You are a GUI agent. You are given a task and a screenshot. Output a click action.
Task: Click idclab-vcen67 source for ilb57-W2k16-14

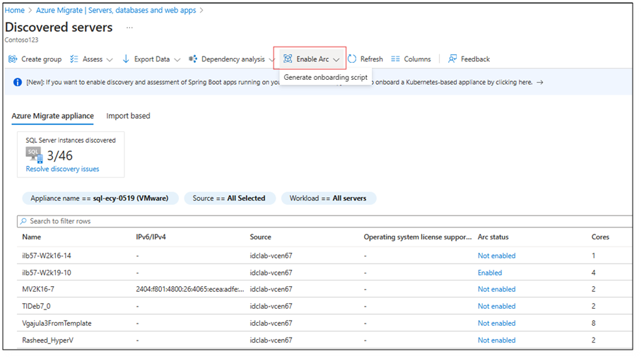271,256
